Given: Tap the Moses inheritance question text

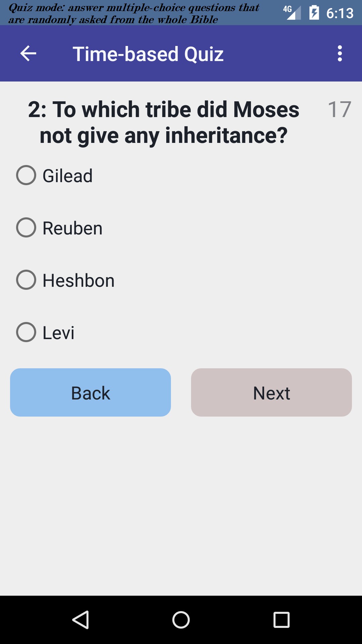Looking at the screenshot, I should click(164, 122).
